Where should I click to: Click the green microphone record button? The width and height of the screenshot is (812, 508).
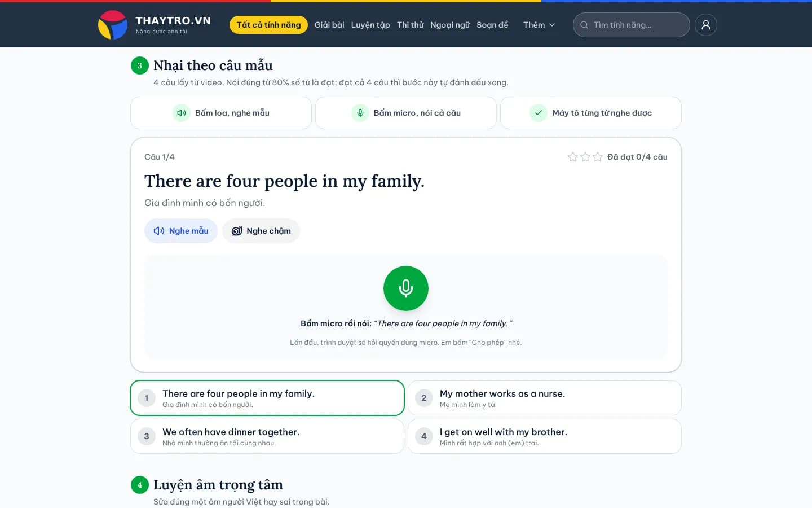(406, 288)
